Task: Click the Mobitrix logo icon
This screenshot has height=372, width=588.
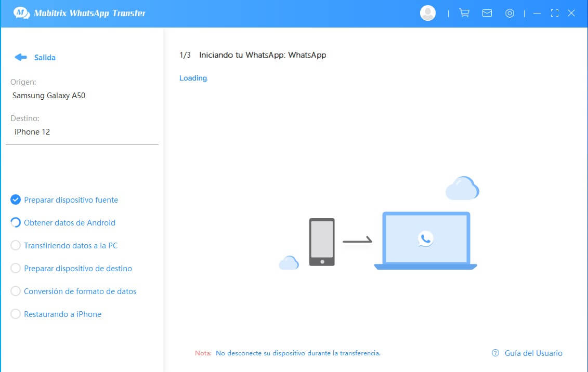Action: point(21,13)
